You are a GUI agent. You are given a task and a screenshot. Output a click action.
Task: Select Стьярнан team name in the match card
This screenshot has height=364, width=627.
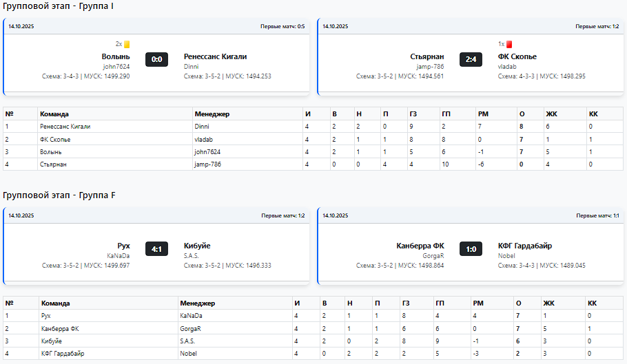[x=427, y=56]
